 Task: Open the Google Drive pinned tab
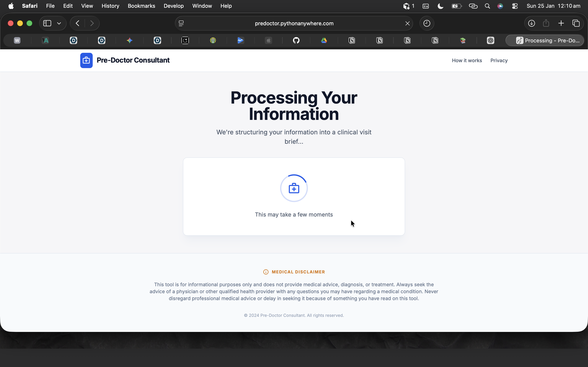click(324, 40)
